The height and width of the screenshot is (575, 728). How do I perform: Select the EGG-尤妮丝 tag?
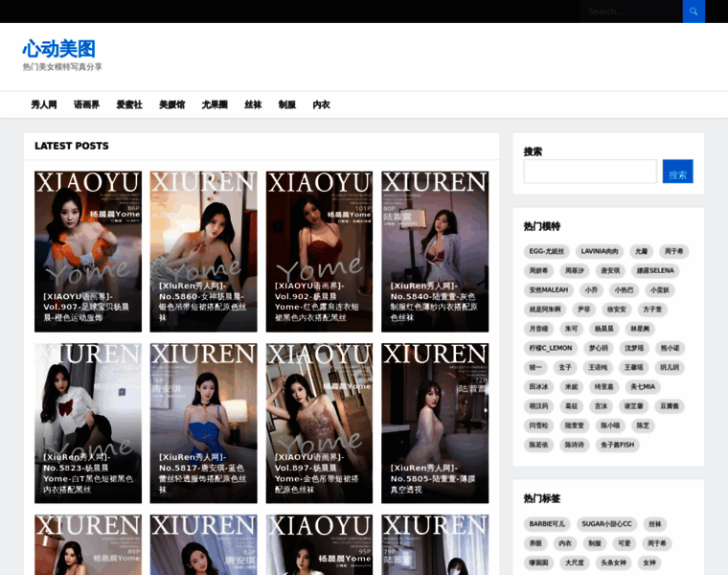coord(547,251)
